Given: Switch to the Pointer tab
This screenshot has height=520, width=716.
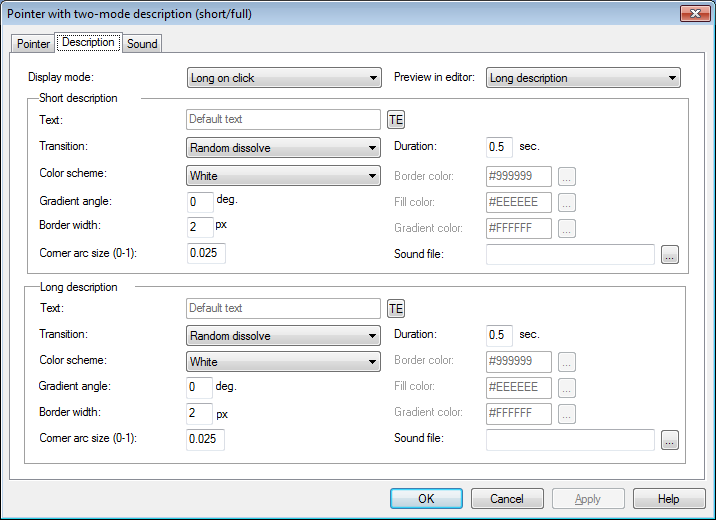Looking at the screenshot, I should (x=33, y=44).
